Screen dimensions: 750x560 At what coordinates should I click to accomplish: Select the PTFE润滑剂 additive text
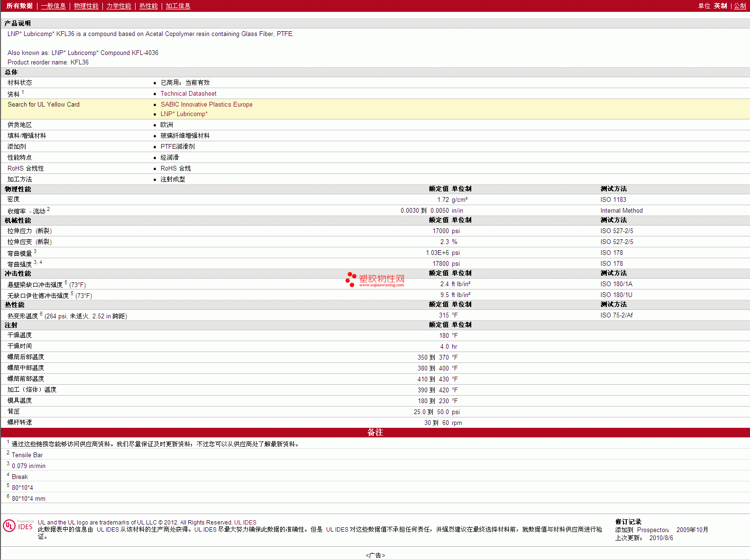178,147
